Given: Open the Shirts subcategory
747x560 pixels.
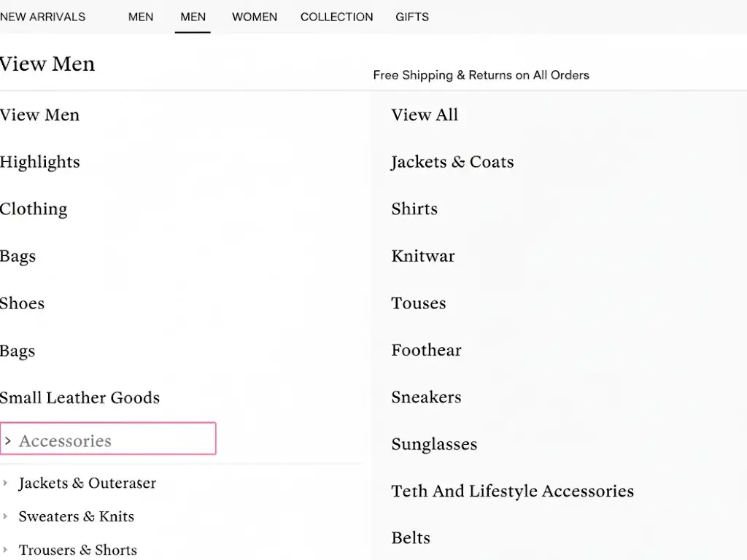Looking at the screenshot, I should [x=414, y=209].
